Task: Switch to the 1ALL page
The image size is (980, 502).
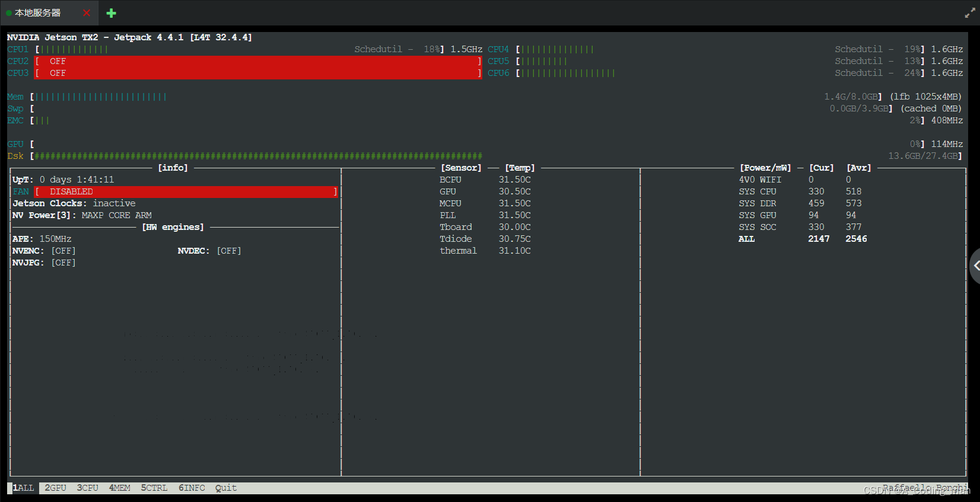Action: coord(23,488)
